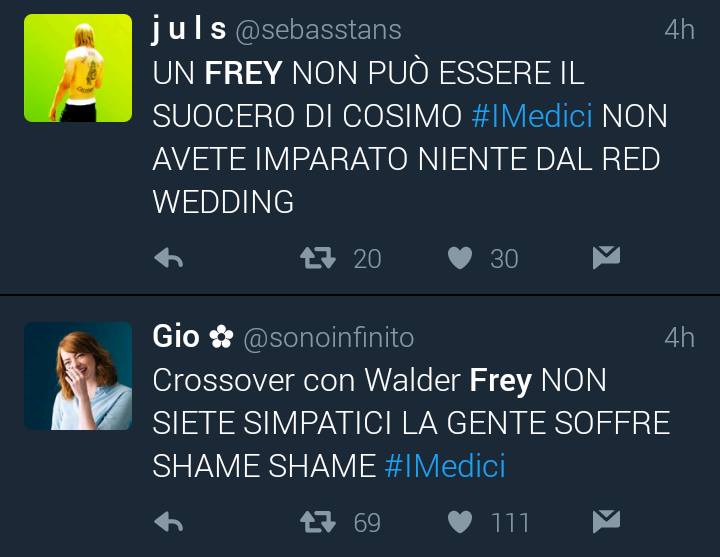
Task: Open tweet text saying SHAME SHAME
Action: [411, 423]
